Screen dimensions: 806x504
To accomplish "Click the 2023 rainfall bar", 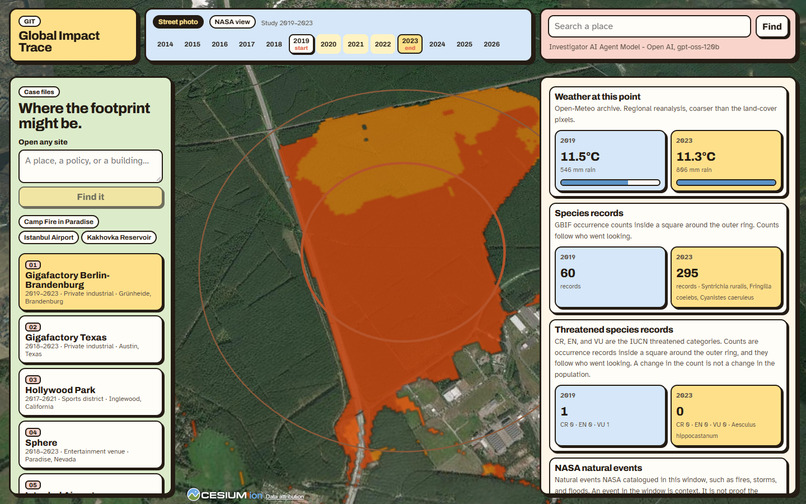I will coord(726,183).
